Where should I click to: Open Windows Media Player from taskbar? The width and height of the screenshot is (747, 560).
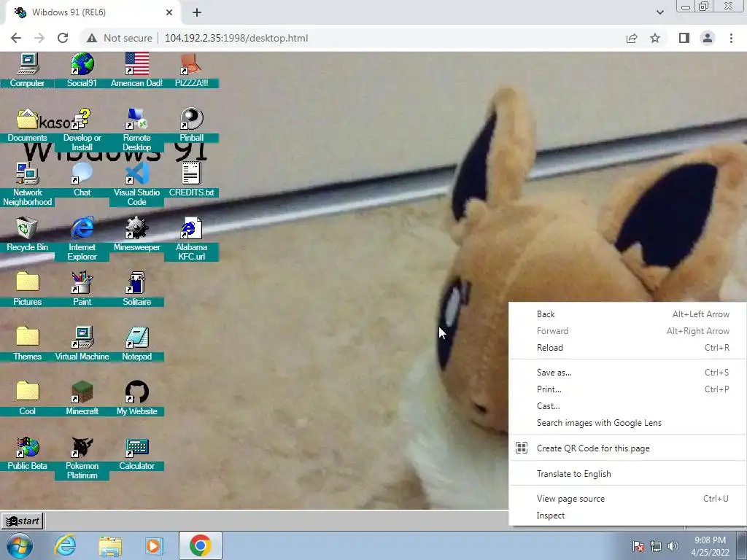[154, 545]
